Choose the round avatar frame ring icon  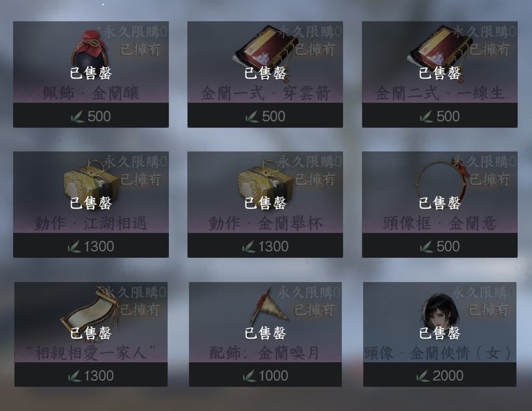(x=441, y=183)
